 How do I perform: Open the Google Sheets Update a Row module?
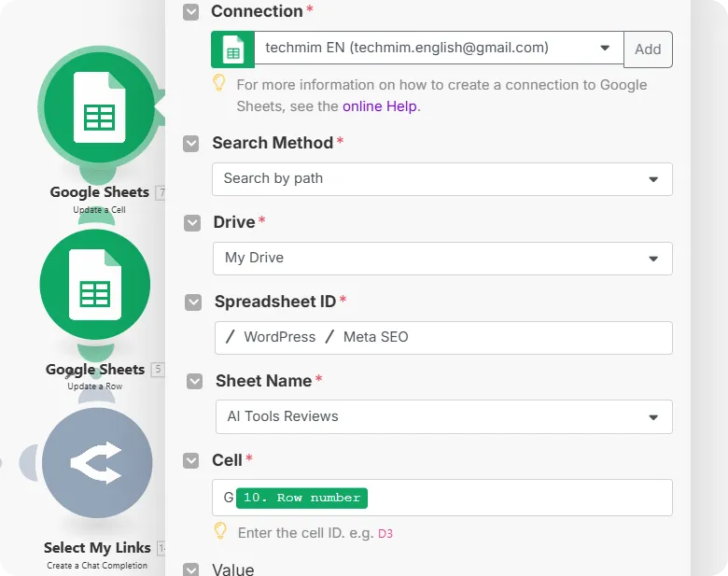click(95, 286)
